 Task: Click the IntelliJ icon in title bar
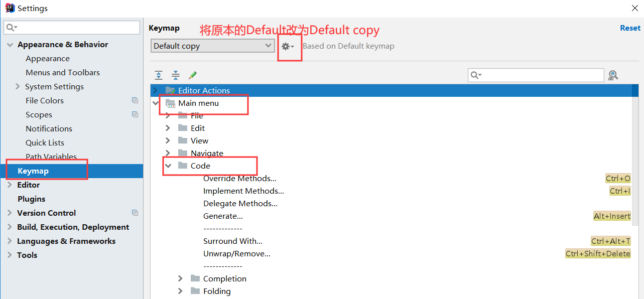pos(10,8)
